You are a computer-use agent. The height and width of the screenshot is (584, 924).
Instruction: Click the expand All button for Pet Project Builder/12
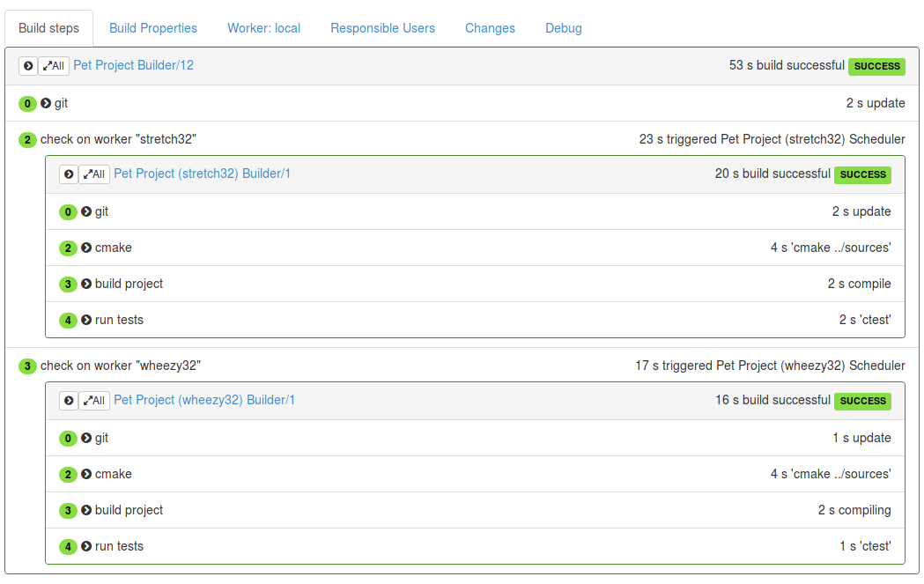tap(54, 65)
